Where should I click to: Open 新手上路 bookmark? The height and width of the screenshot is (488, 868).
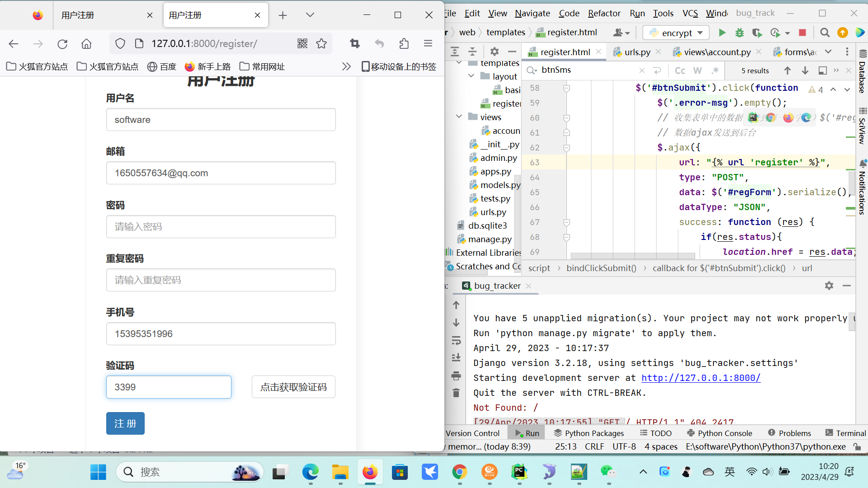tap(208, 66)
